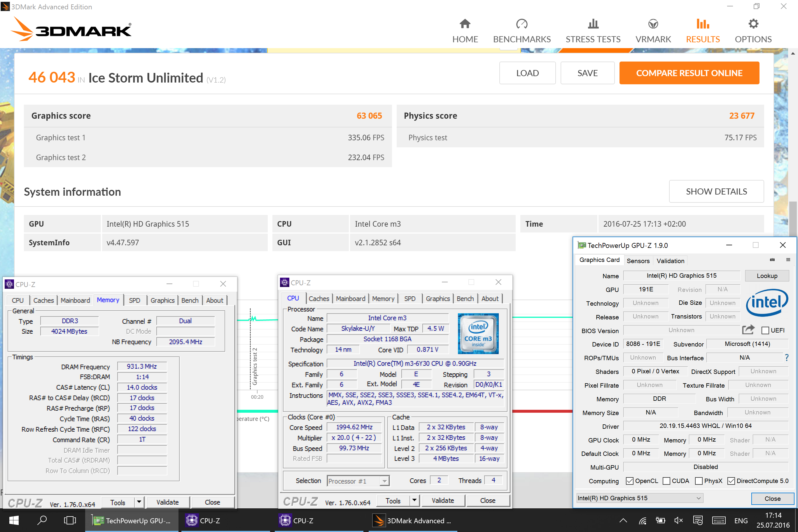Click GPU-Z Name field Intel HD Graphics 515
Viewport: 798px width, 532px height.
click(681, 276)
